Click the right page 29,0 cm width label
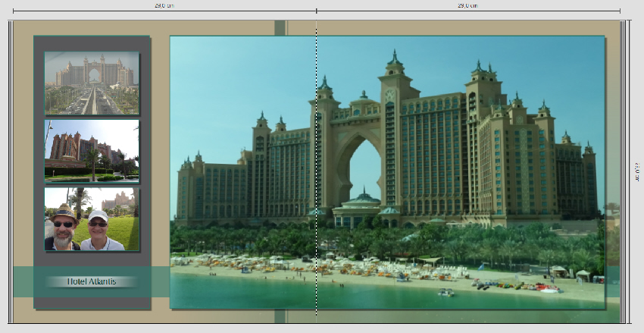 click(x=467, y=5)
